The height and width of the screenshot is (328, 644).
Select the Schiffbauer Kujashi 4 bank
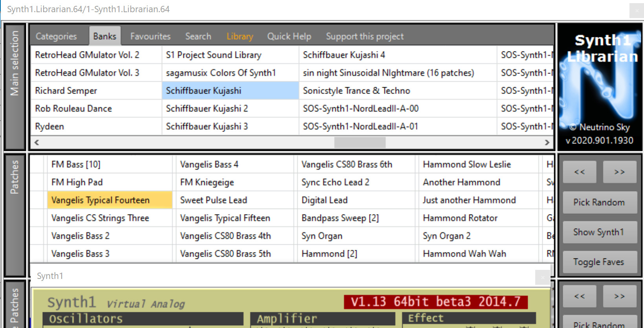pos(398,55)
